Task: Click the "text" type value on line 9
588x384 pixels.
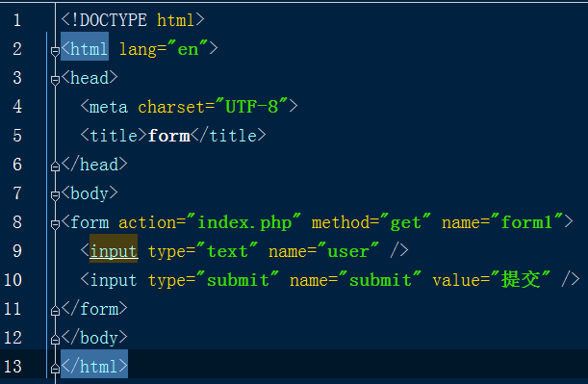Action: pyautogui.click(x=227, y=250)
